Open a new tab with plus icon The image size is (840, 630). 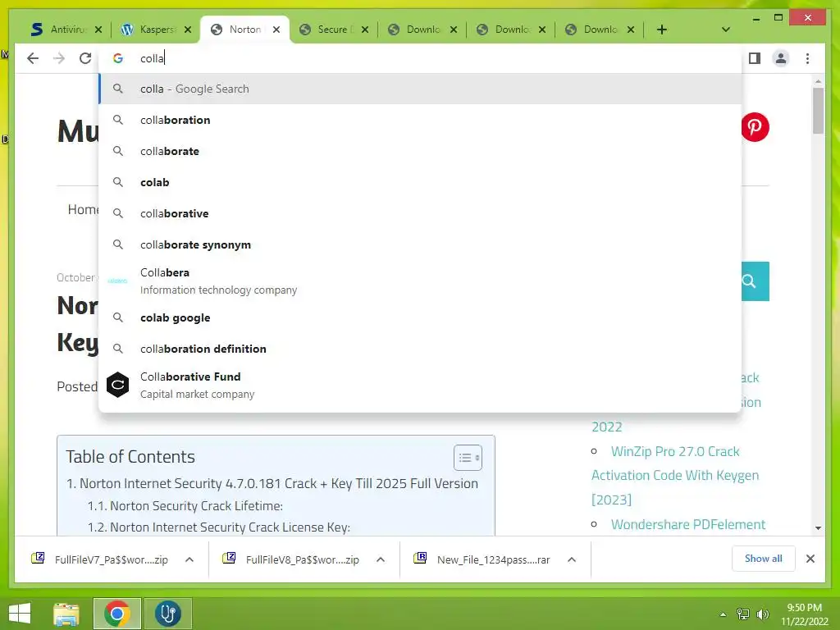pos(662,30)
